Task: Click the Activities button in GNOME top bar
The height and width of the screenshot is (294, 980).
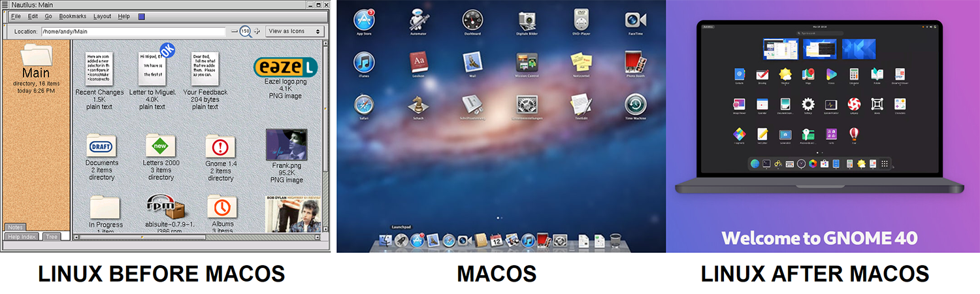Action: click(x=708, y=26)
